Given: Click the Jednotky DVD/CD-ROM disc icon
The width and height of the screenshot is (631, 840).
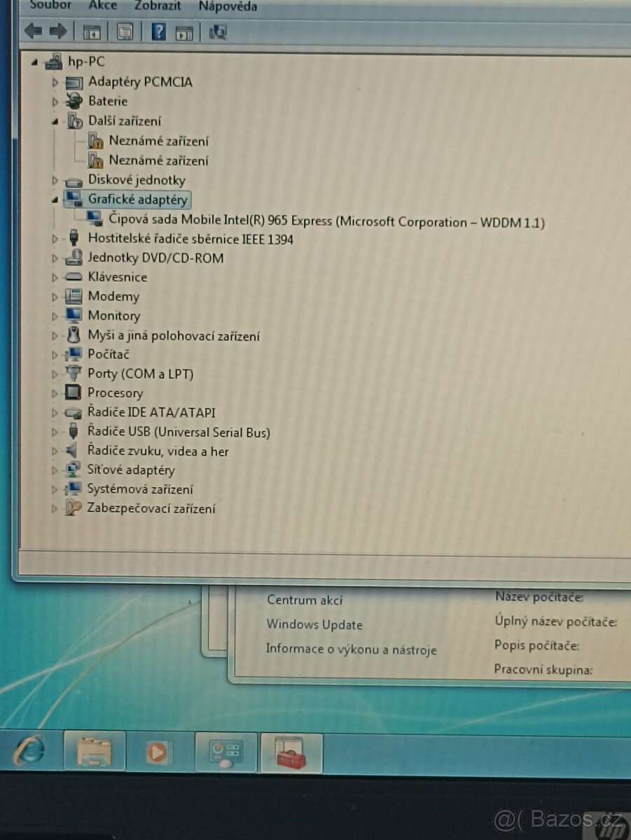Looking at the screenshot, I should click(x=74, y=258).
